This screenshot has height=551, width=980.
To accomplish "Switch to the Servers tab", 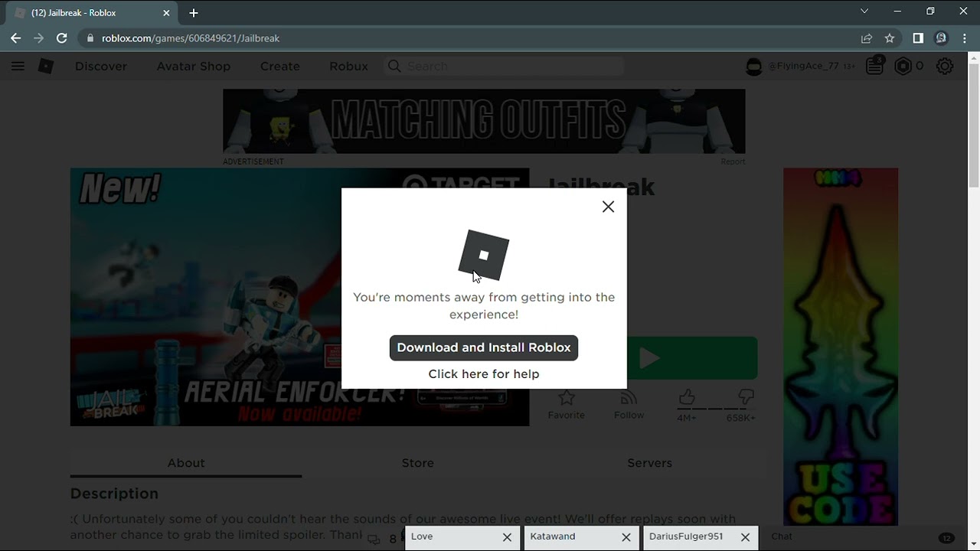I will coord(649,463).
